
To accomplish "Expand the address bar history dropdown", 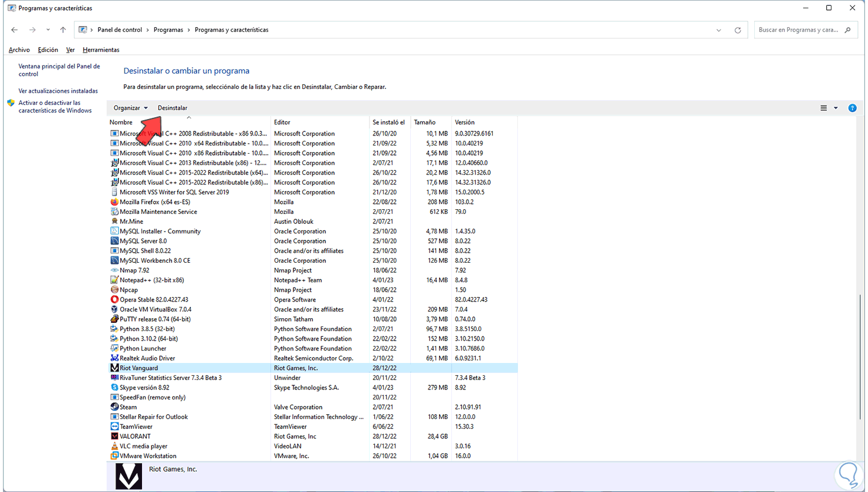I will click(719, 30).
